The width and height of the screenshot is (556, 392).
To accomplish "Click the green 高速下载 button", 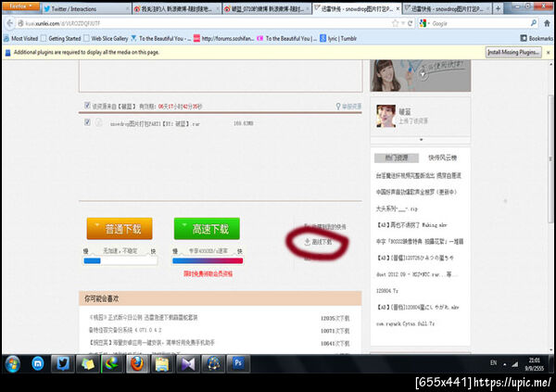I will pos(207,229).
